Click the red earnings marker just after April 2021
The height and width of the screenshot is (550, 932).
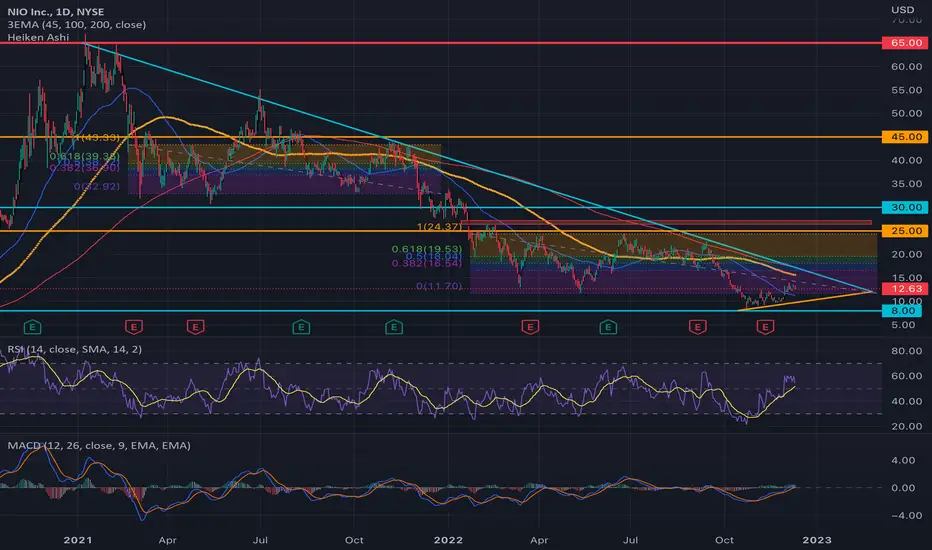[x=196, y=327]
